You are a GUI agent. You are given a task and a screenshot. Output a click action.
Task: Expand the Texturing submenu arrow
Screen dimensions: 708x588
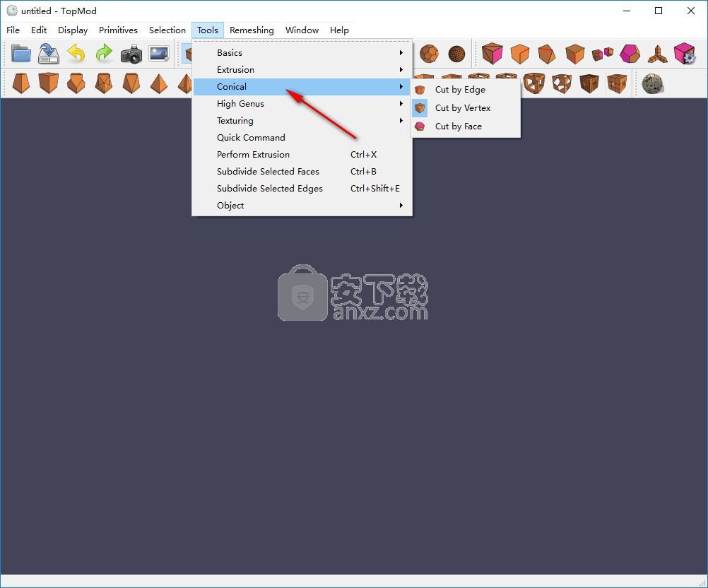pos(401,121)
